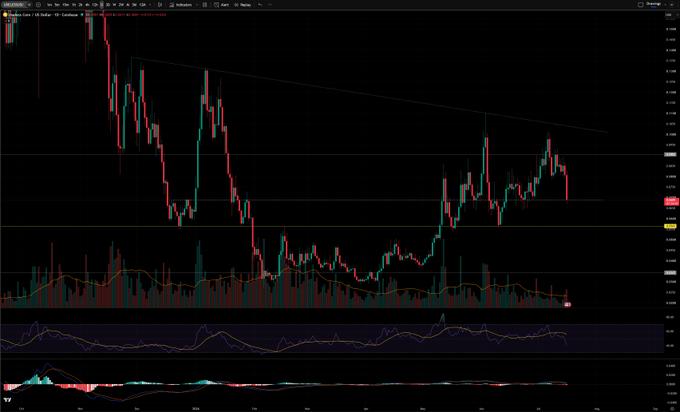Collapse the indicator legend toggle under the title

tap(7, 20)
